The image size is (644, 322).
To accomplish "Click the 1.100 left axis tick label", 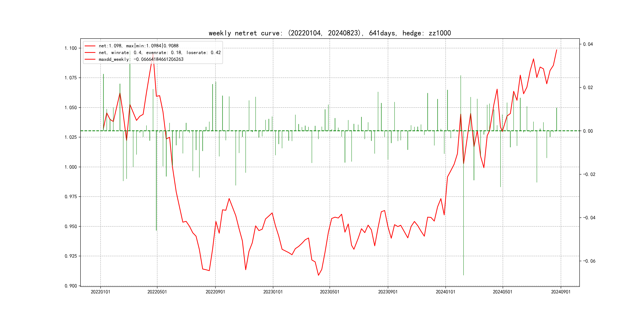I will (x=71, y=48).
